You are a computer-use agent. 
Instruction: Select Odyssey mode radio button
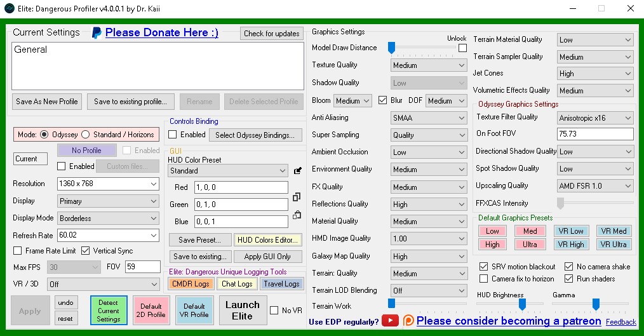tap(44, 134)
